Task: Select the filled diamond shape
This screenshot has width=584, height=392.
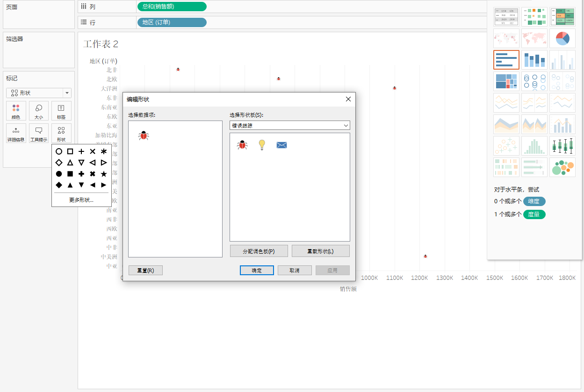Action: pos(59,185)
